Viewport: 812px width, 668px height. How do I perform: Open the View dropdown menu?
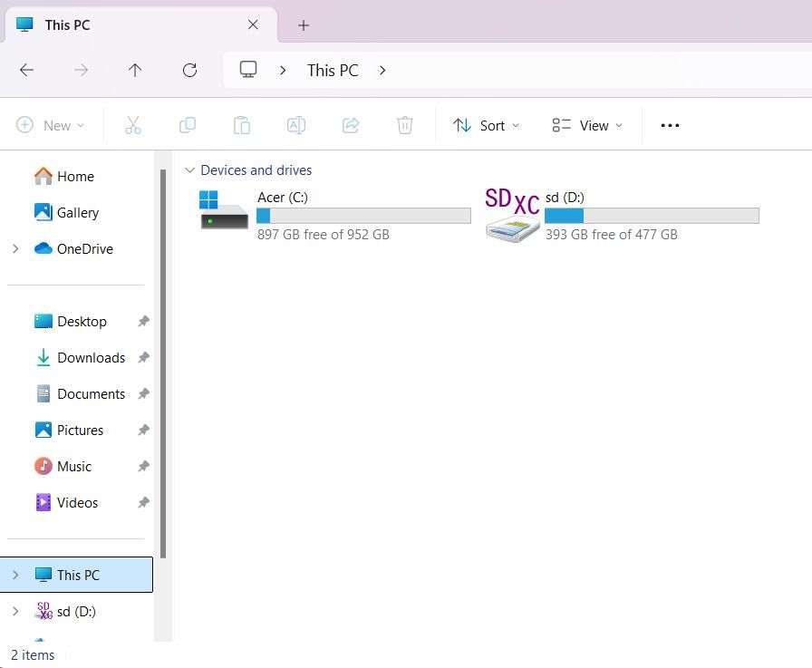587,125
